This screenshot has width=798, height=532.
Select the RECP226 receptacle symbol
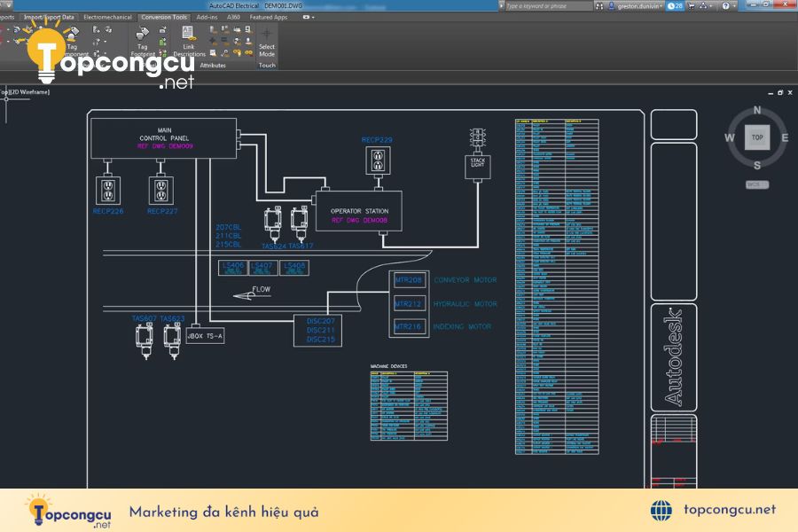pyautogui.click(x=108, y=191)
